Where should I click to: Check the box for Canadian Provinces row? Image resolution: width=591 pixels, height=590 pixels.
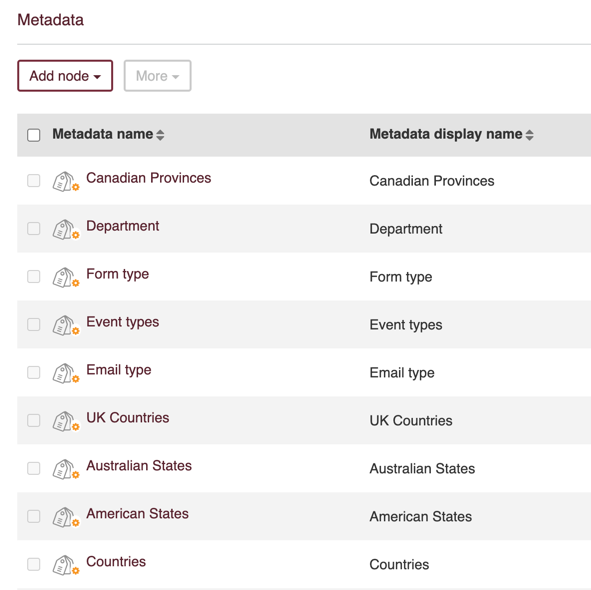click(x=34, y=181)
